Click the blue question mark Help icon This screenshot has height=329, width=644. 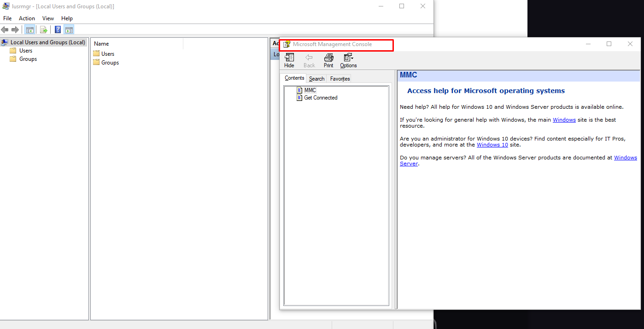58,30
